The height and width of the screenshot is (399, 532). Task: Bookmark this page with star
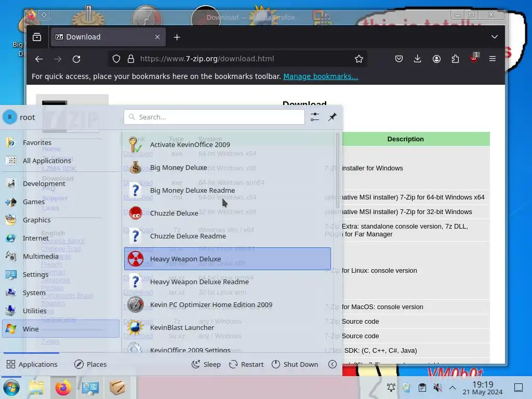click(359, 59)
